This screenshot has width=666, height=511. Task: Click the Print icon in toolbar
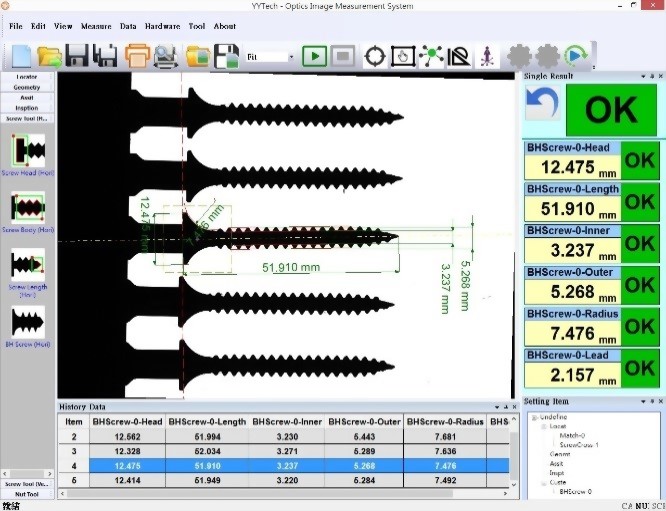[x=137, y=55]
